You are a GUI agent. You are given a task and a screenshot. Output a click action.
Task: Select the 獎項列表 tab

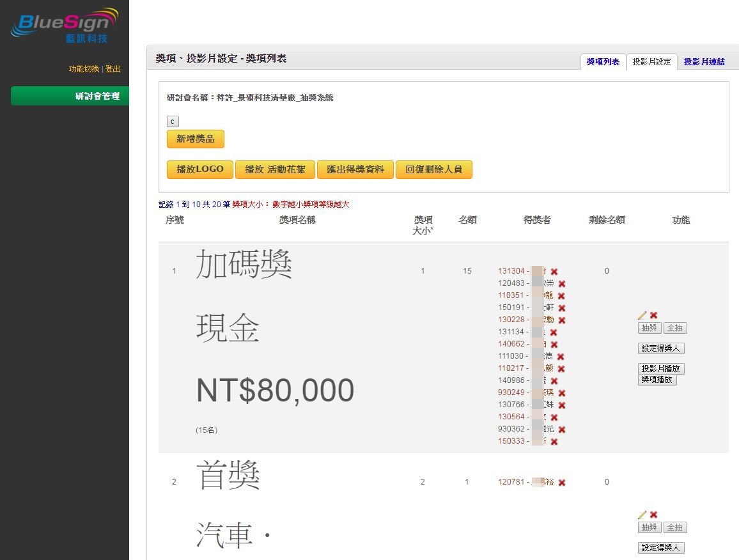pos(603,62)
